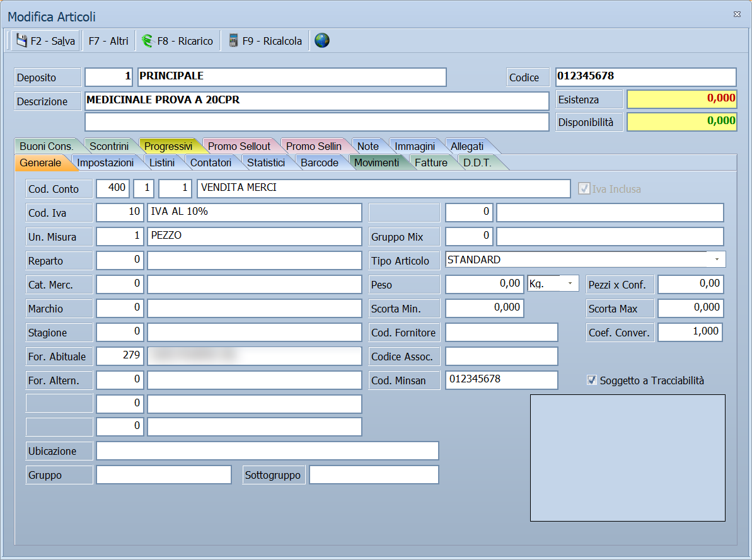Click the yellow Esistenza value box

[x=682, y=100]
